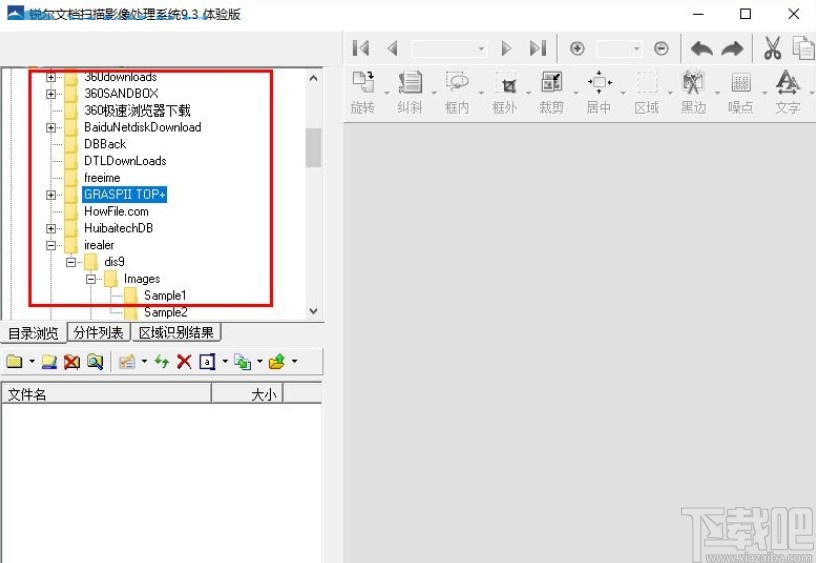Click the export folder green arrow icon
Image resolution: width=816 pixels, height=563 pixels.
pyautogui.click(x=277, y=361)
